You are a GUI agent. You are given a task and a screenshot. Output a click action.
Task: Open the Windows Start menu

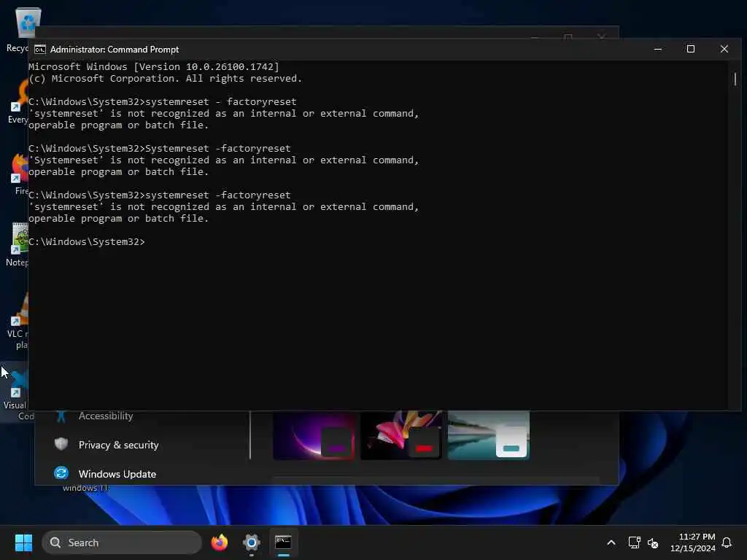pyautogui.click(x=23, y=542)
